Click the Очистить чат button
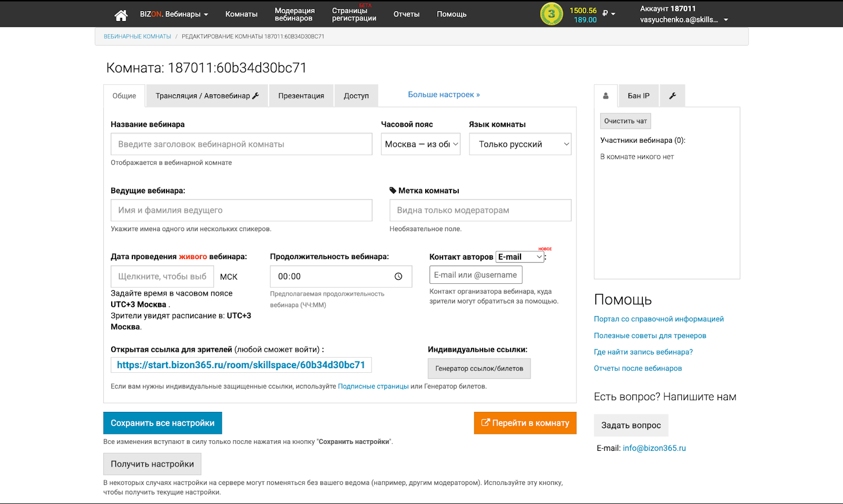This screenshot has width=843, height=504. point(625,121)
